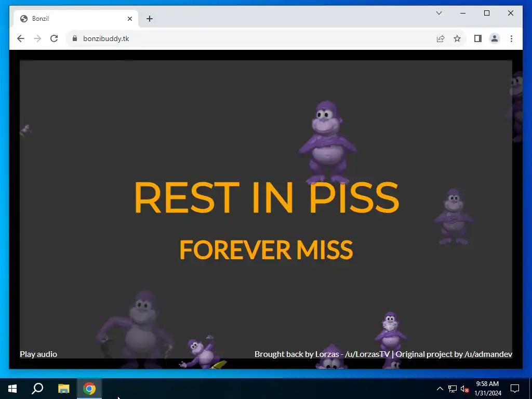The image size is (532, 399).
Task: View site info via the lock icon
Action: 75,38
